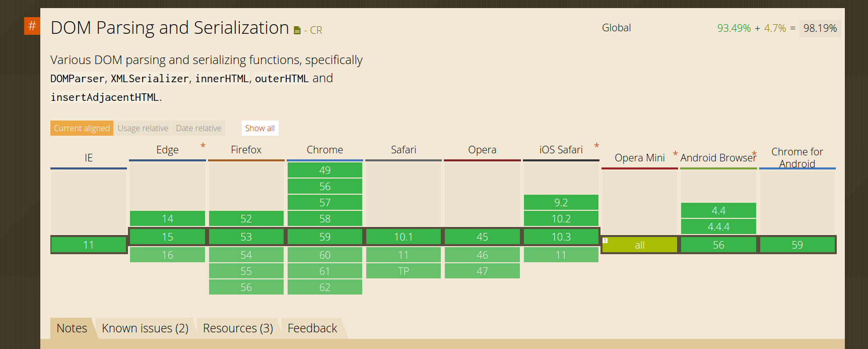Click the Android Browser asterisk note marker
Viewport: 868px width, 349px height.
(754, 154)
